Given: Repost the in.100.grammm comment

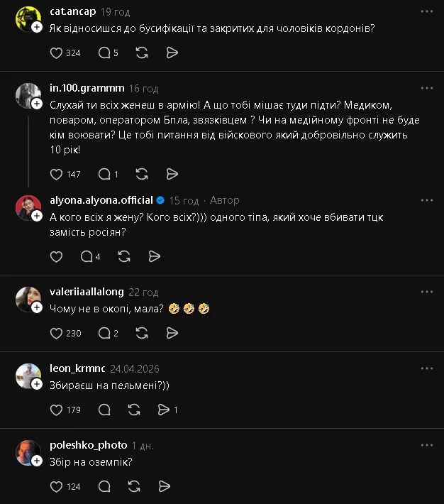Looking at the screenshot, I should click(x=142, y=174).
